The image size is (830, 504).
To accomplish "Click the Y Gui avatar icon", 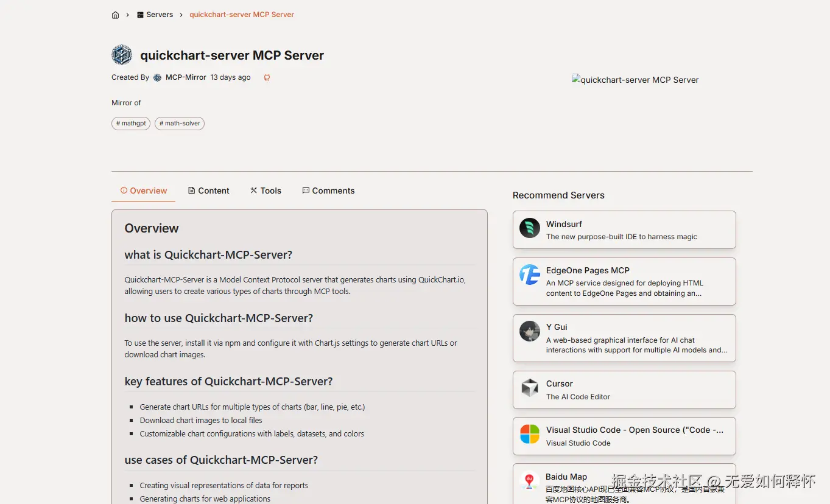I will tap(530, 331).
